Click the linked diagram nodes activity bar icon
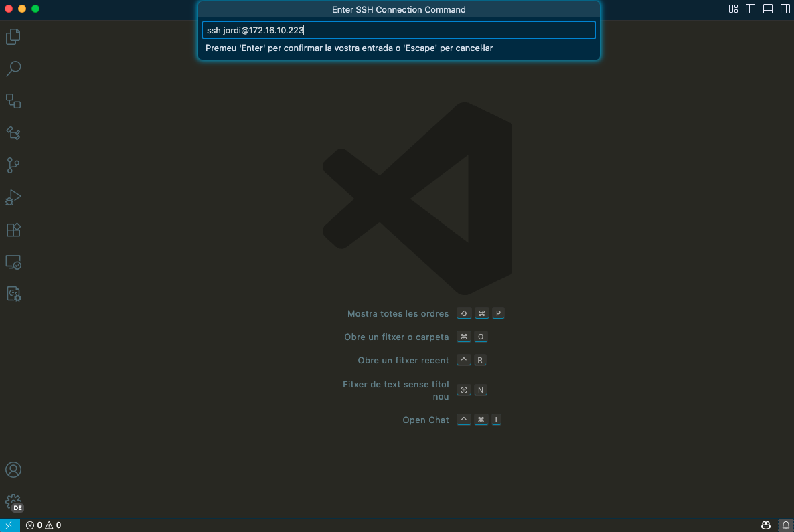This screenshot has width=794, height=532. (13, 133)
